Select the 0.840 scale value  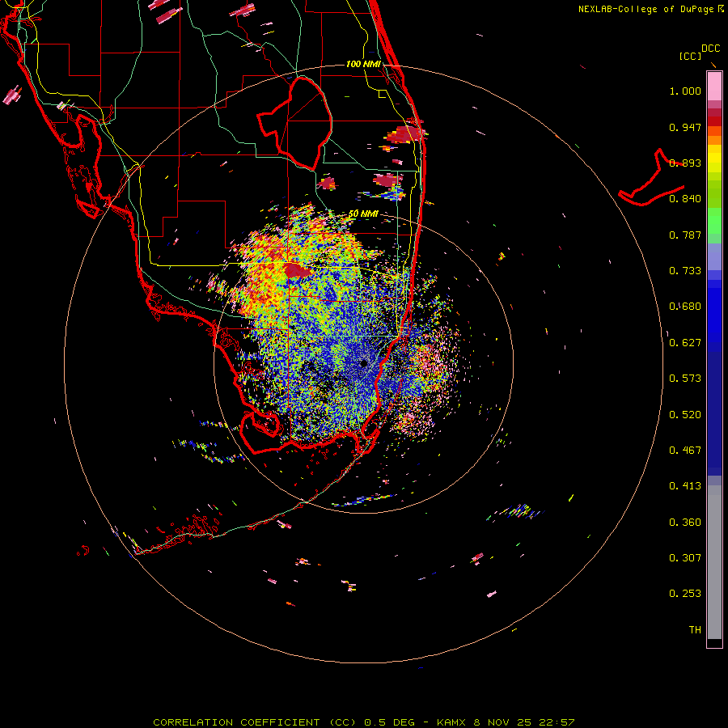tap(685, 199)
